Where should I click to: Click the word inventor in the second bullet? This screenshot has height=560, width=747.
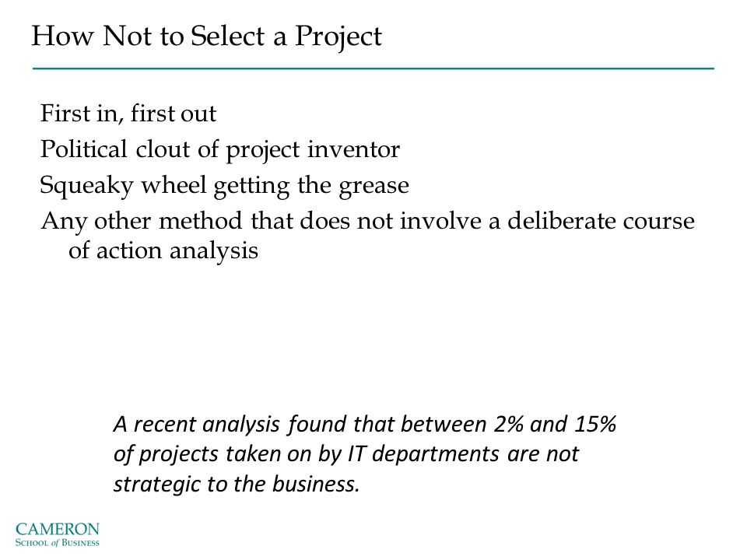click(x=353, y=149)
